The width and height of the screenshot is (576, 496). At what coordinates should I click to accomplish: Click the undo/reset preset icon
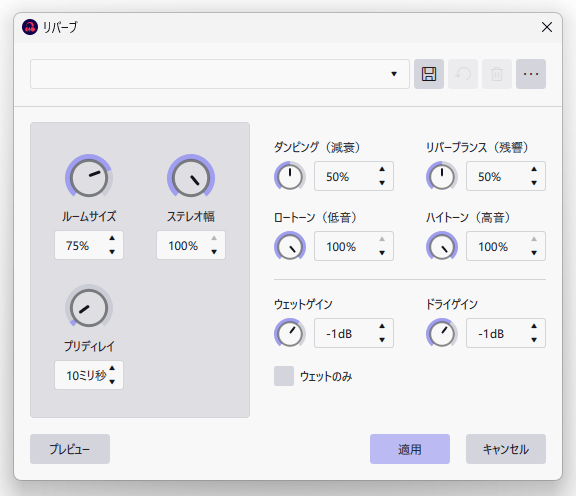coord(463,74)
